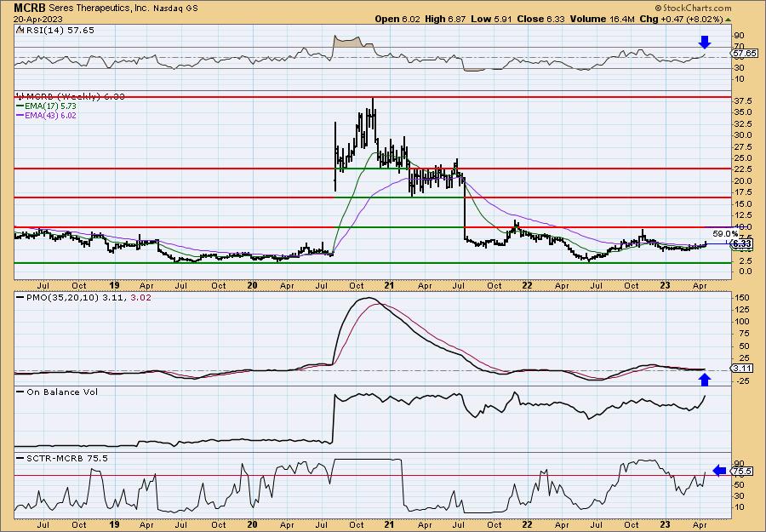
Task: Click the 6.33 last-price tag on the price axis
Action: (741, 243)
